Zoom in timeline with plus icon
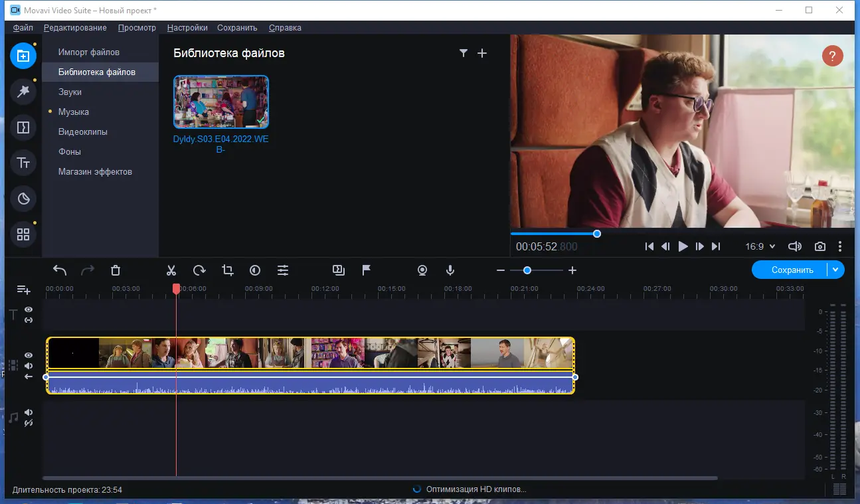 [572, 270]
